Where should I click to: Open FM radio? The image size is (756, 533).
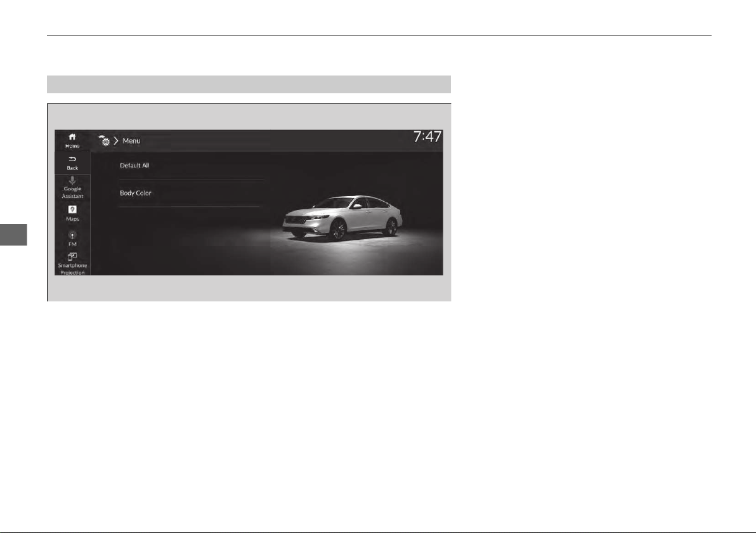[x=72, y=239]
